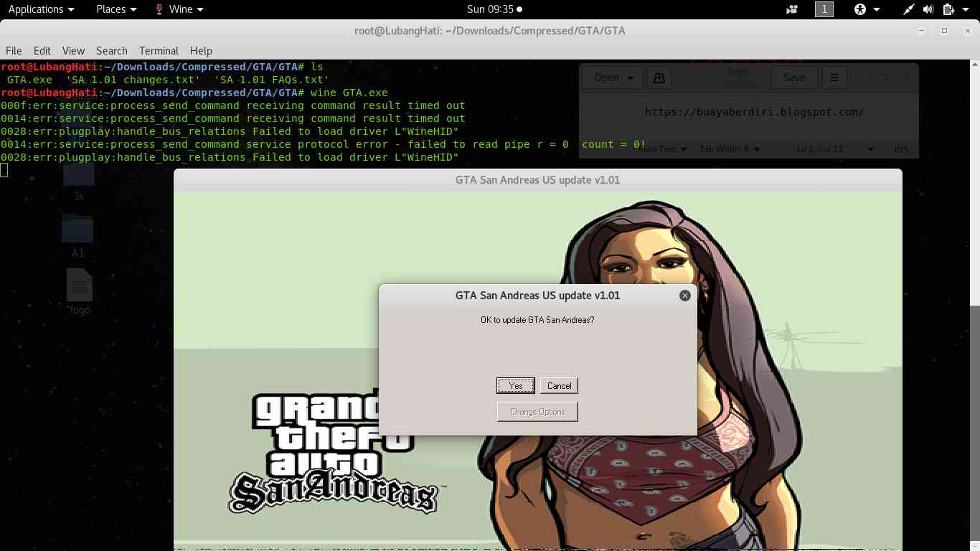This screenshot has width=980, height=551.
Task: Click the terminal cursor block
Action: click(x=4, y=170)
